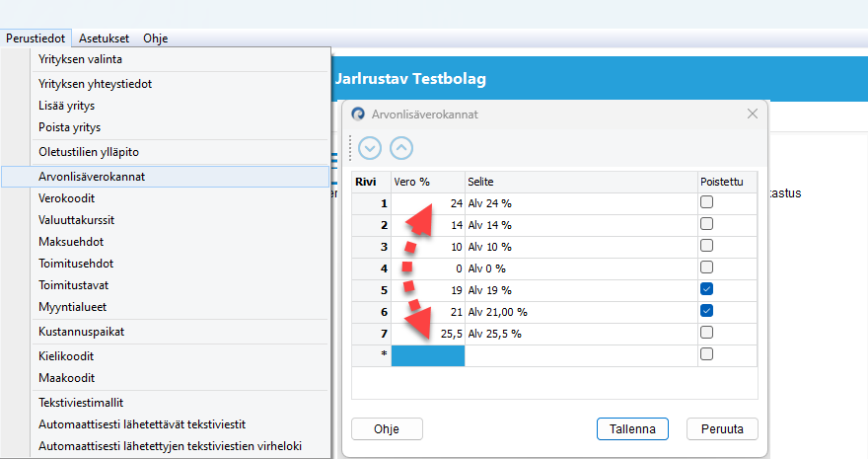868x459 pixels.
Task: Click the move row down arrow icon
Action: click(x=370, y=148)
